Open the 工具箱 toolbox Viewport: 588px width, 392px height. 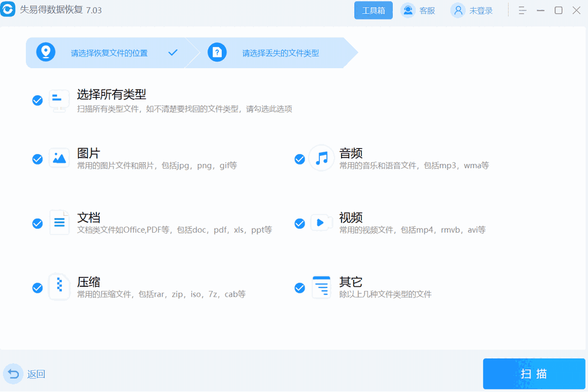373,10
